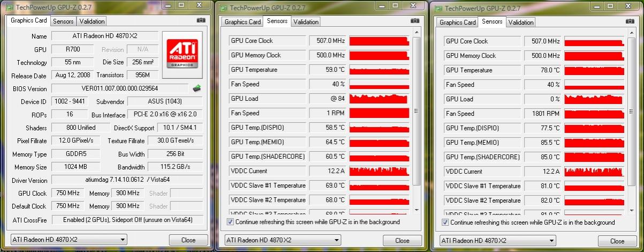Click the Driver Version field atiumdag 7.14.10.0612
The width and height of the screenshot is (644, 252).
127,180
